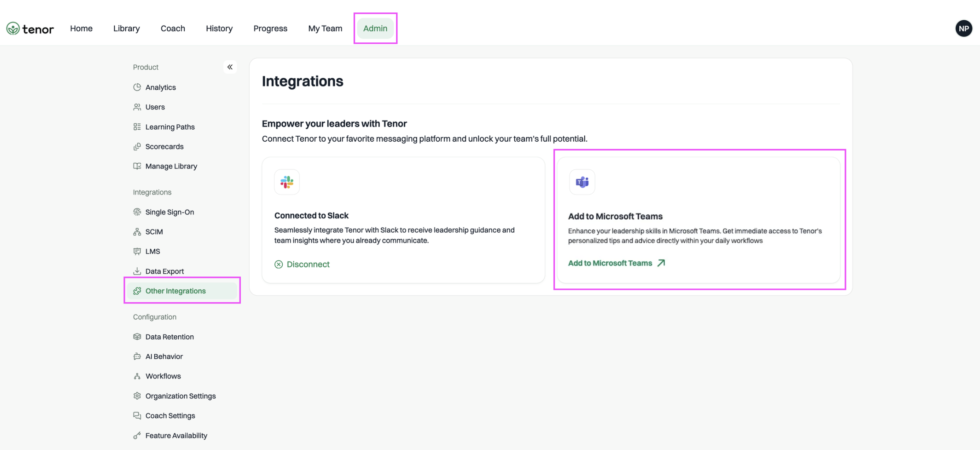Click the LMS presentation icon
Screen dimensions: 980x450
point(137,251)
